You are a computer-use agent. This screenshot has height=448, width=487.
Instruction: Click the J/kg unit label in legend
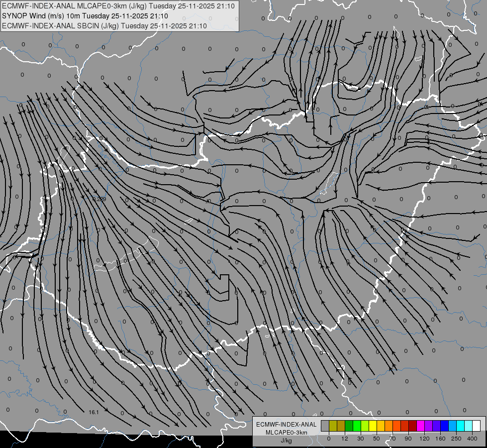tap(286, 441)
